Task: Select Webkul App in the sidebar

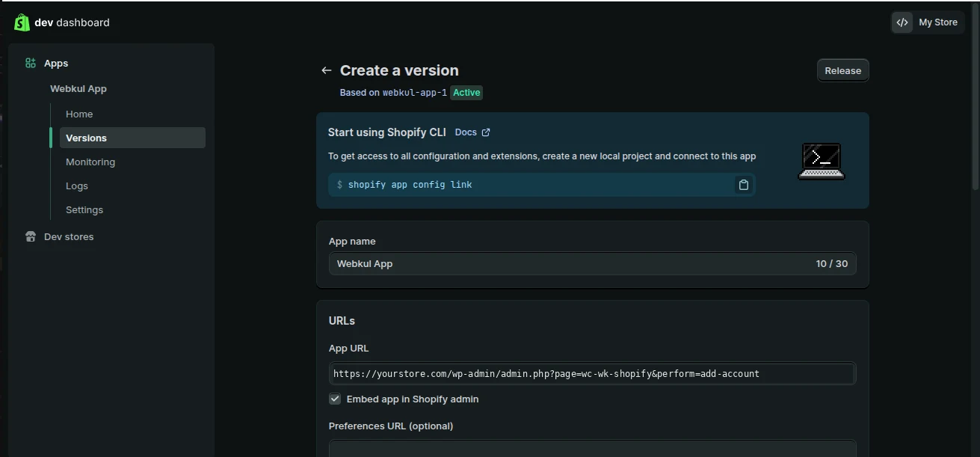Action: pos(78,89)
